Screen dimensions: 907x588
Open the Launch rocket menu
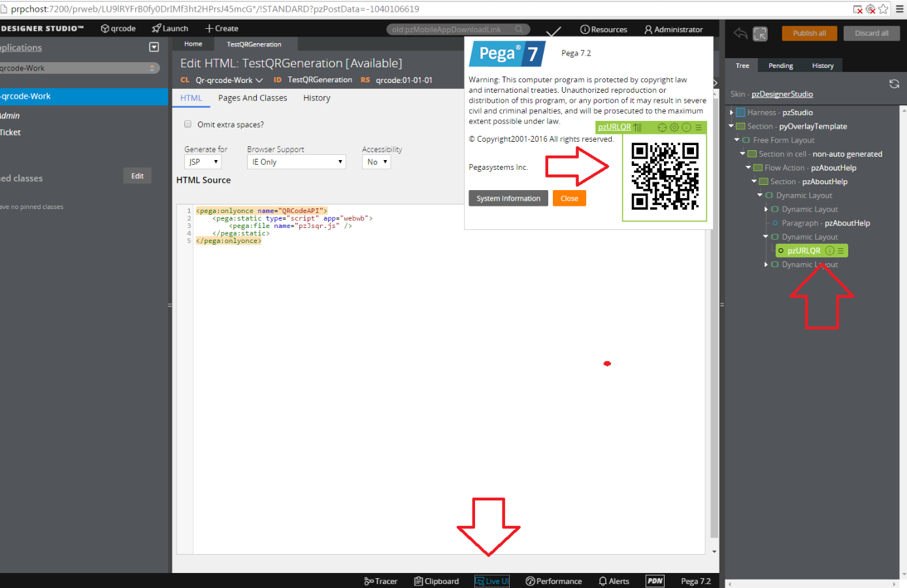170,29
